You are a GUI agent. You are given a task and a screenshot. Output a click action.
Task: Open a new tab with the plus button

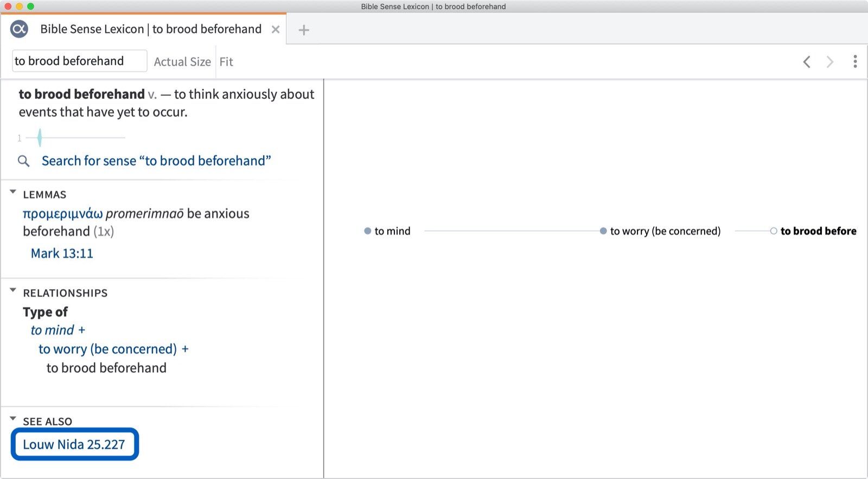click(304, 30)
